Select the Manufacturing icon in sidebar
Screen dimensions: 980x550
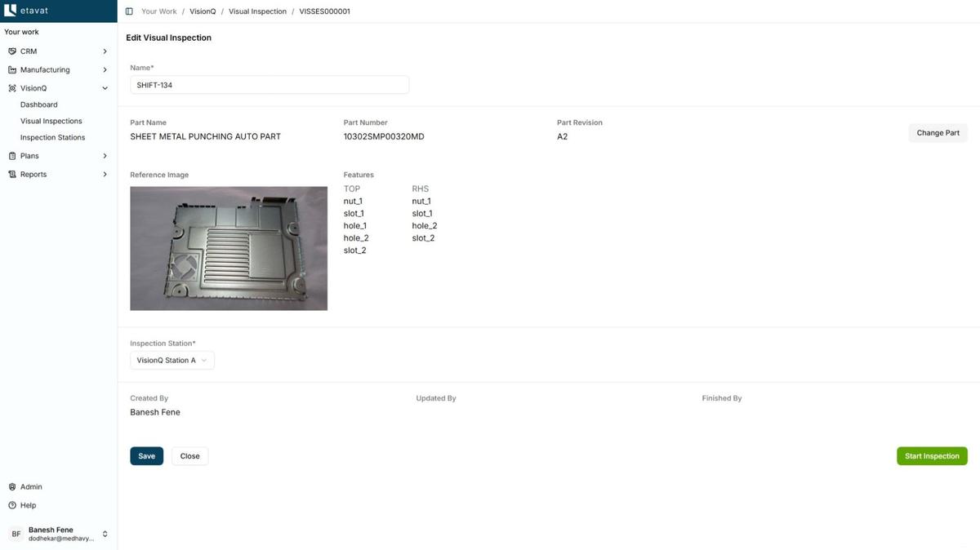[11, 69]
